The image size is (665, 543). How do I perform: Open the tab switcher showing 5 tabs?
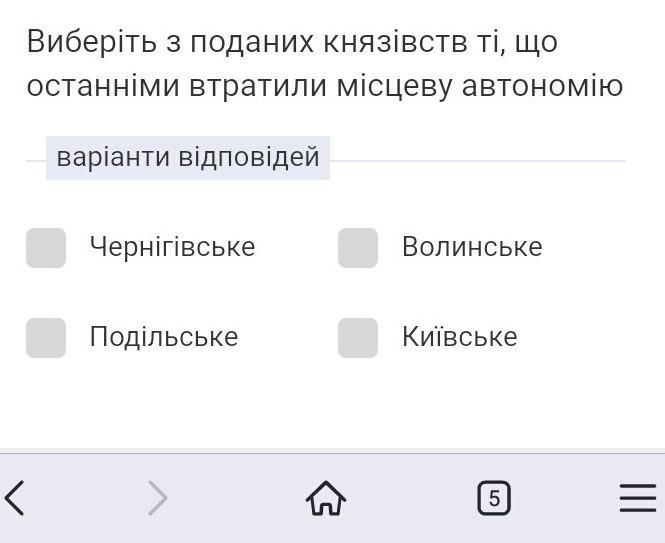(x=494, y=497)
